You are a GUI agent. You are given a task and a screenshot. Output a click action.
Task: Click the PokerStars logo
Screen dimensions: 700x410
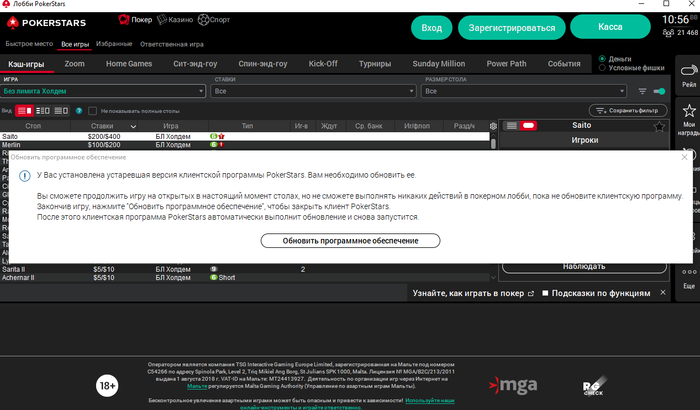tap(46, 22)
